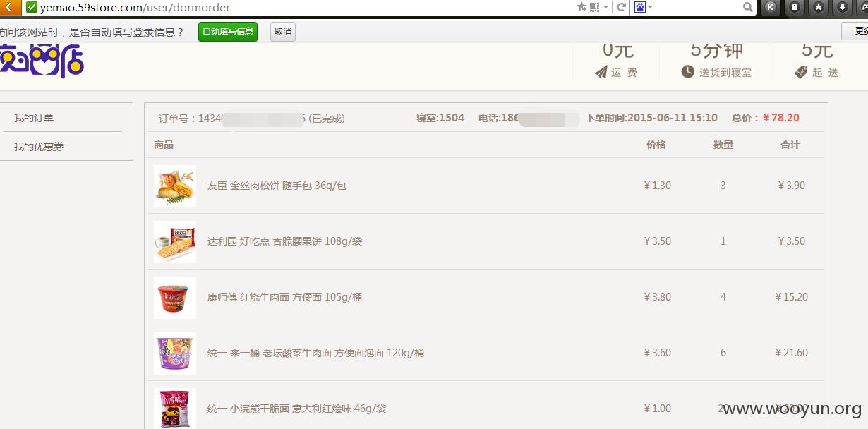Viewport: 868px width, 429px height.
Task: Click the purple owl site logo
Action: 42,61
